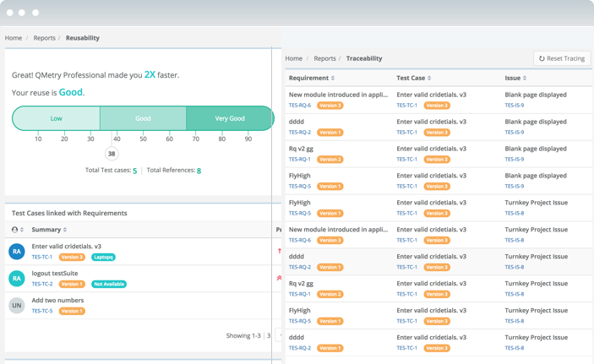
Task: Click the Reset Tracing button
Action: tap(562, 58)
